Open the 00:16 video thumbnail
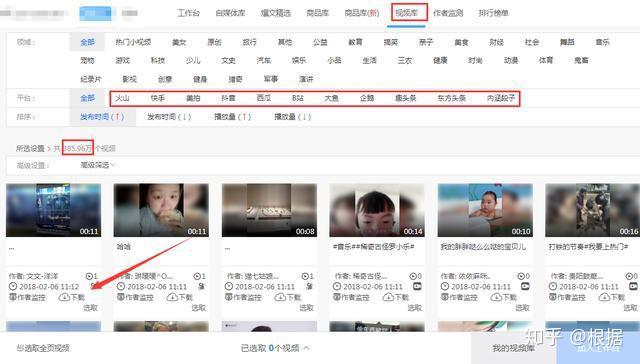Viewport: 640px width, 364px height. pyautogui.click(x=593, y=210)
